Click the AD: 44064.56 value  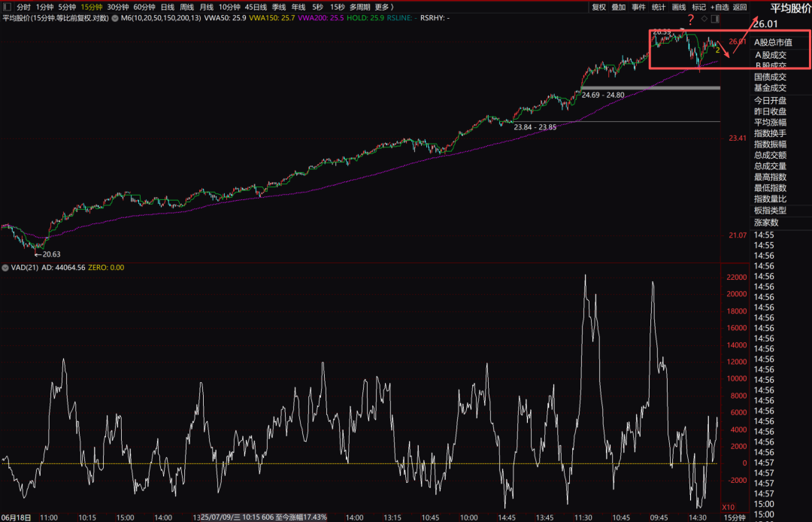(63, 268)
